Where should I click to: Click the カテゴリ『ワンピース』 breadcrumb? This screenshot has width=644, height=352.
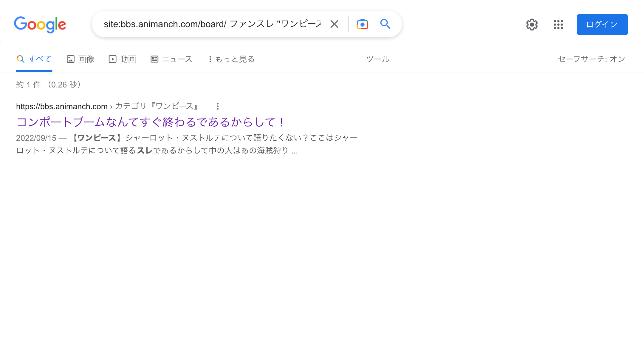(157, 106)
